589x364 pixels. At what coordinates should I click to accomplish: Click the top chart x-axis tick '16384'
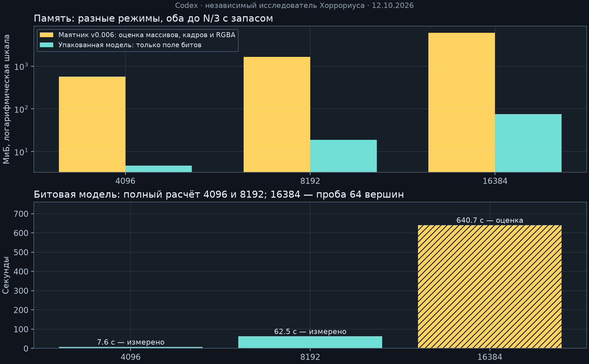click(x=495, y=181)
